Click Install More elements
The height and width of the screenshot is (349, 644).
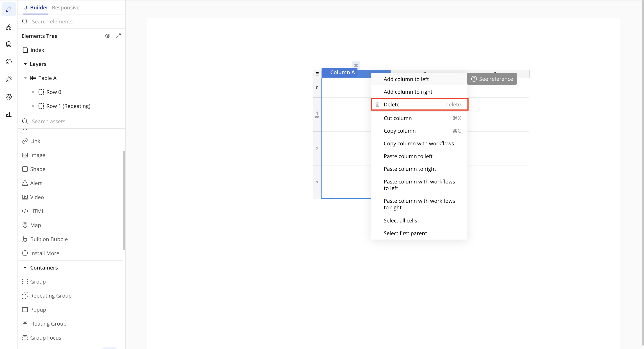pos(44,253)
